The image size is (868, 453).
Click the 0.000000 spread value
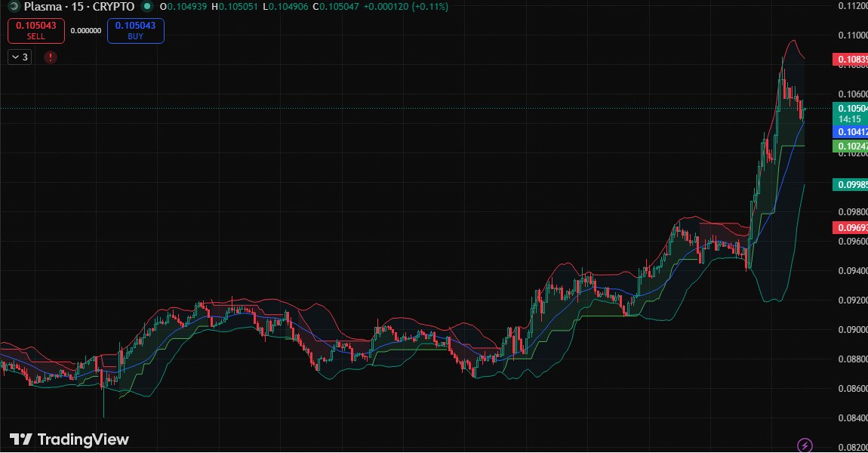pyautogui.click(x=86, y=30)
